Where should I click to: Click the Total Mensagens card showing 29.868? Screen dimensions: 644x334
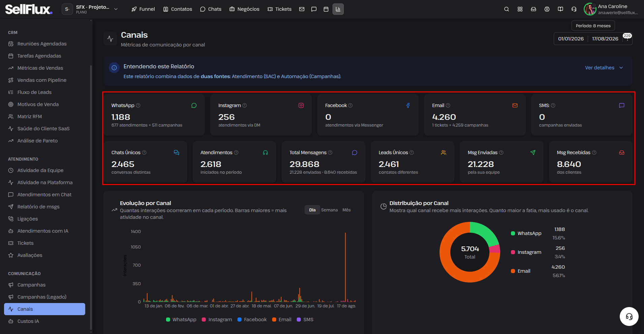pyautogui.click(x=323, y=162)
